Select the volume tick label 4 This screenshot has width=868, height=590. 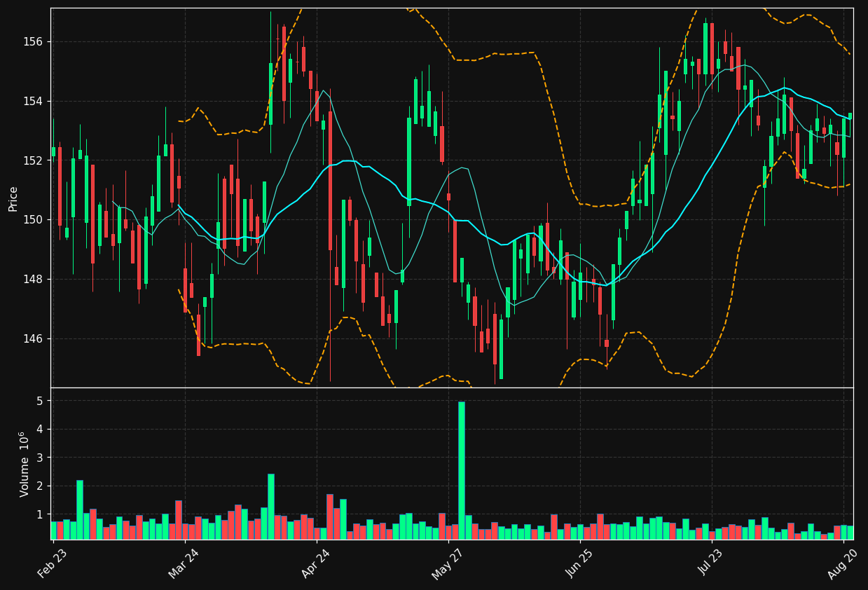(x=40, y=430)
